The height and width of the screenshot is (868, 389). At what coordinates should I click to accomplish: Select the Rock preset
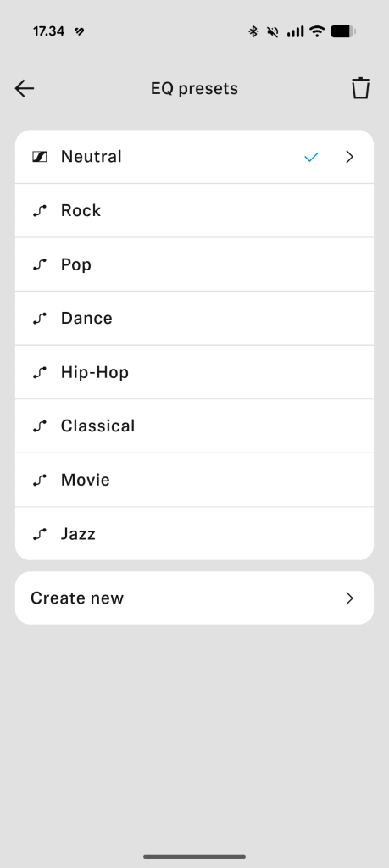[194, 210]
